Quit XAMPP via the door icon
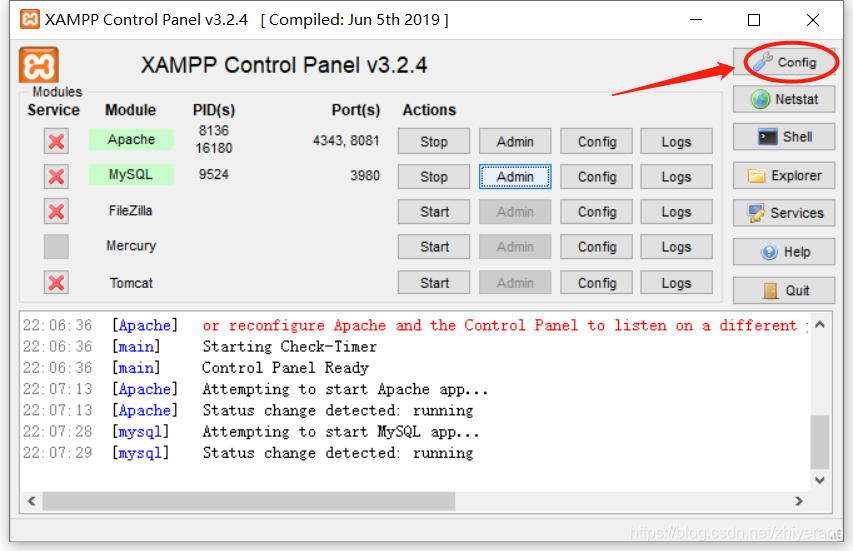 pyautogui.click(x=784, y=290)
